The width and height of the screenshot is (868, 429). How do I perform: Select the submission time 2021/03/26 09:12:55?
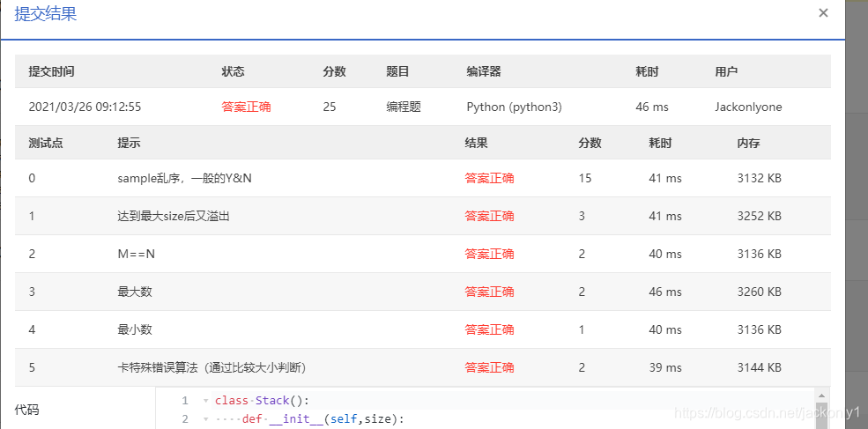[85, 107]
